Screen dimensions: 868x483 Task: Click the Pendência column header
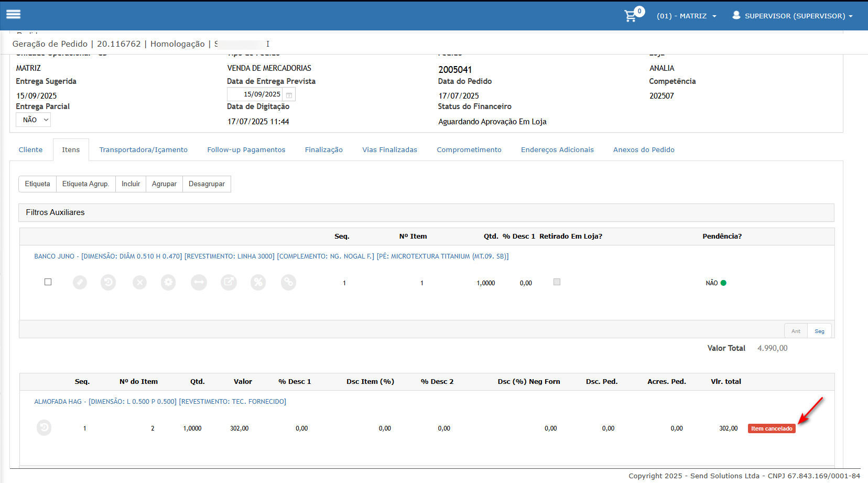(722, 237)
